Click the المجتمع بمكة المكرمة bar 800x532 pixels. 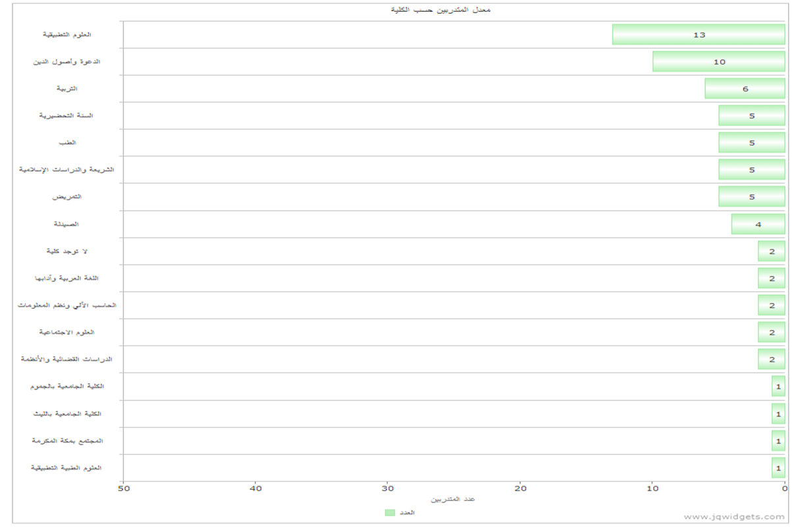pos(778,440)
